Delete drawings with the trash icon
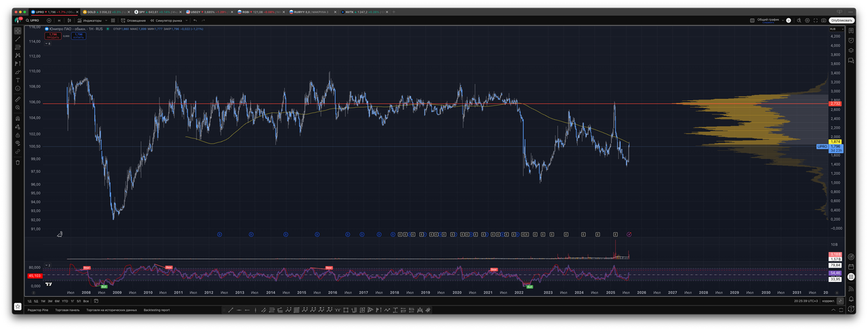 pos(18,162)
